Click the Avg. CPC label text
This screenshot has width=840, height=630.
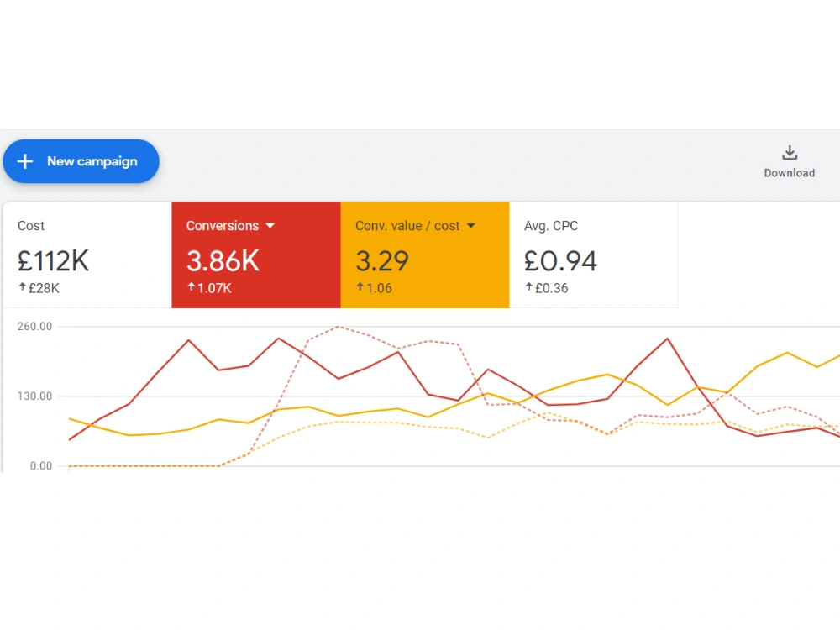(551, 225)
